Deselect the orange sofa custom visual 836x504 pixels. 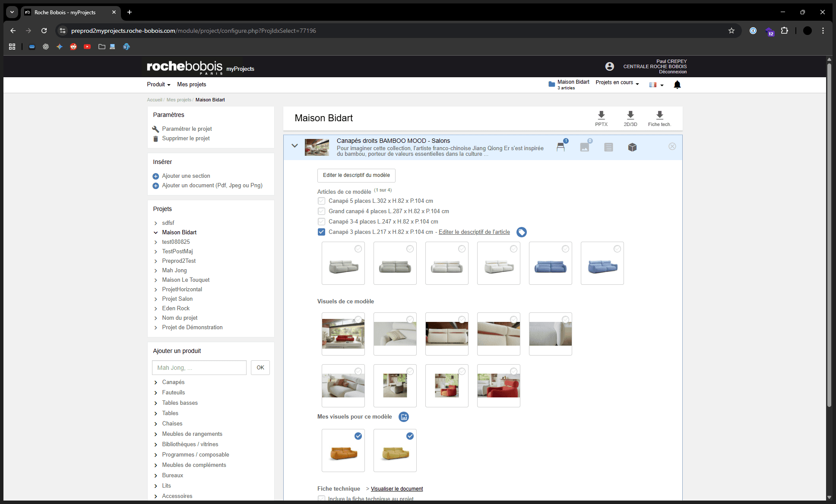click(x=358, y=436)
